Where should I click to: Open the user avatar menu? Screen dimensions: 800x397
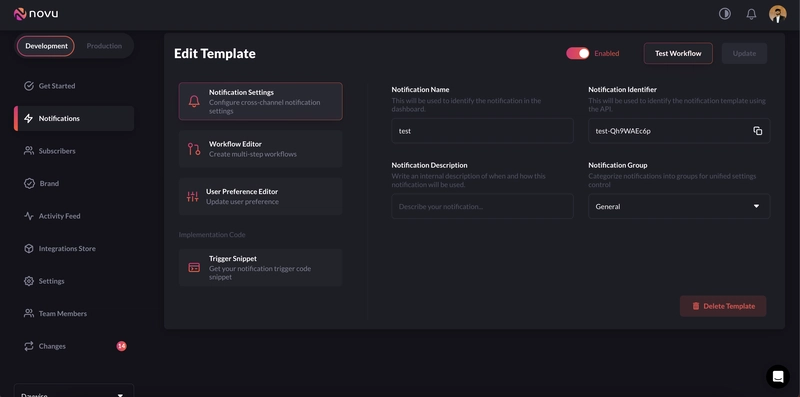(778, 14)
